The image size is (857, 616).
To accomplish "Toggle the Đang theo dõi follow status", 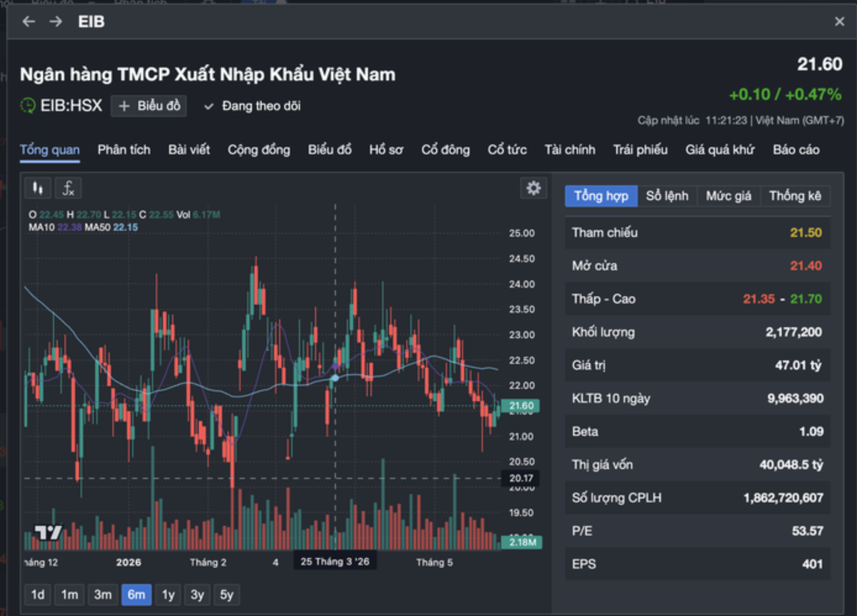I will coord(252,106).
